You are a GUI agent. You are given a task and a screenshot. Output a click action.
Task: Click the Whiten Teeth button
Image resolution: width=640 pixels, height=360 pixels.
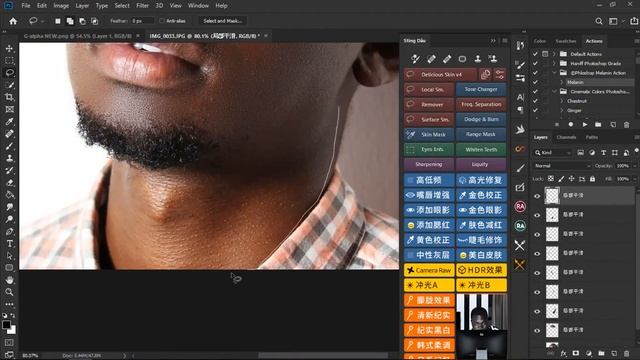[481, 149]
